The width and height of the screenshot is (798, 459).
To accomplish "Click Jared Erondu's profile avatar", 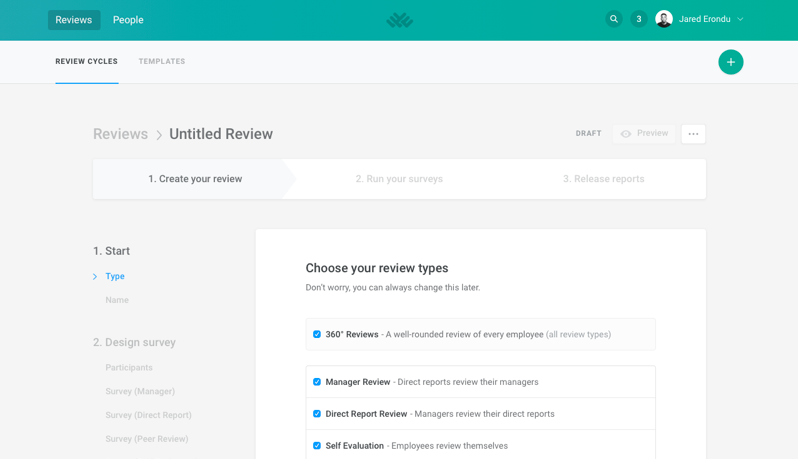I will (664, 19).
